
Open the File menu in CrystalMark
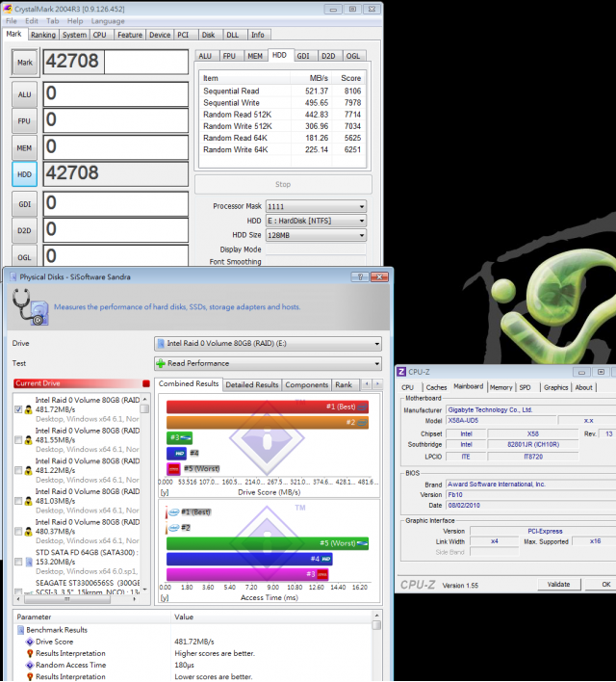12,21
